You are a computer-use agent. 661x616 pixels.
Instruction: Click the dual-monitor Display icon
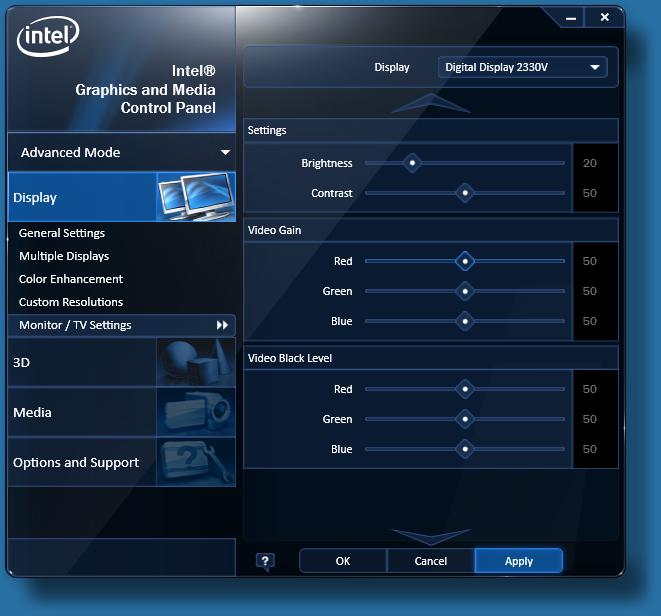196,196
